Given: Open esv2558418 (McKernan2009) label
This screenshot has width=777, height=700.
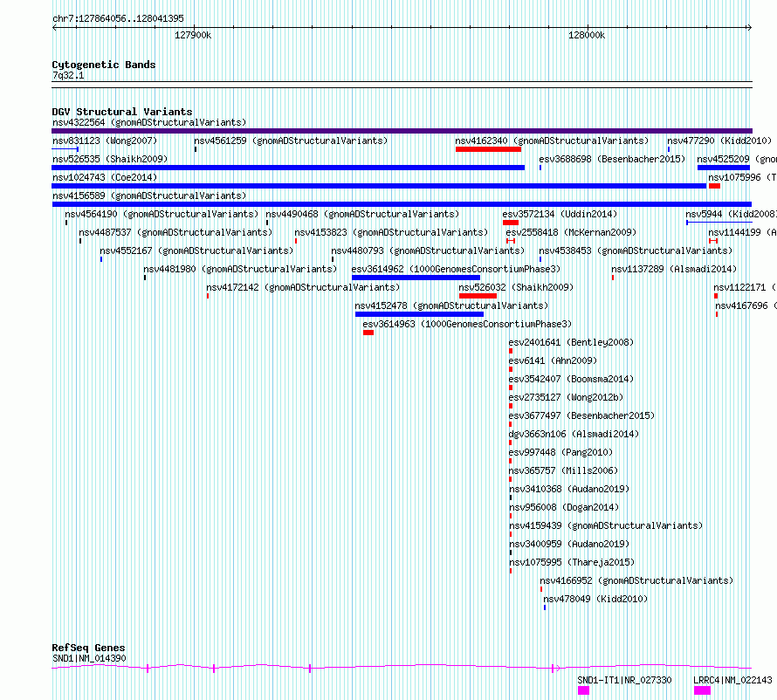Looking at the screenshot, I should pos(571,232).
